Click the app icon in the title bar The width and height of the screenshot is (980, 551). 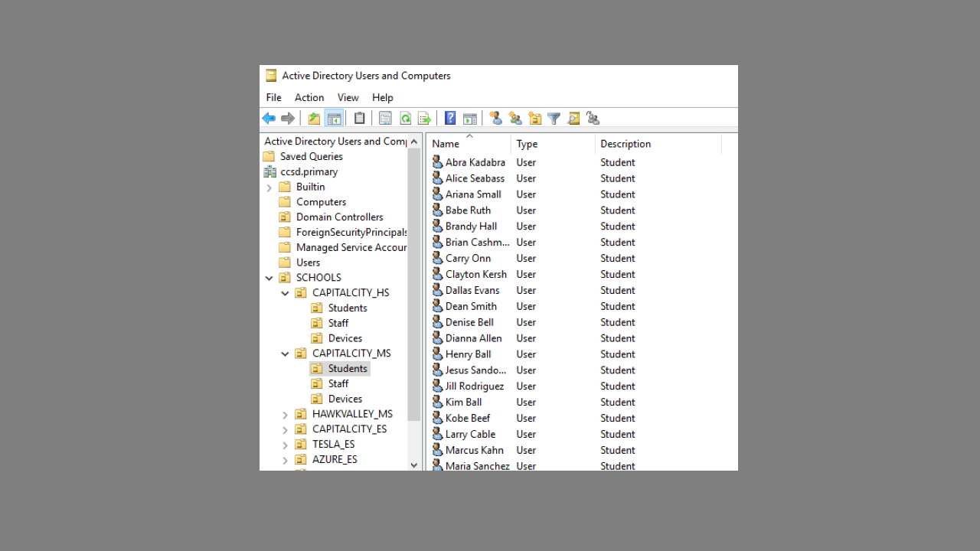271,76
